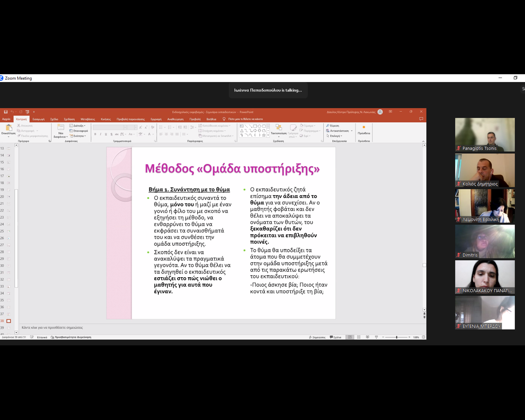Image resolution: width=525 pixels, height=420 pixels.
Task: Click the Επαναφορά (Reset) button
Action: click(79, 131)
